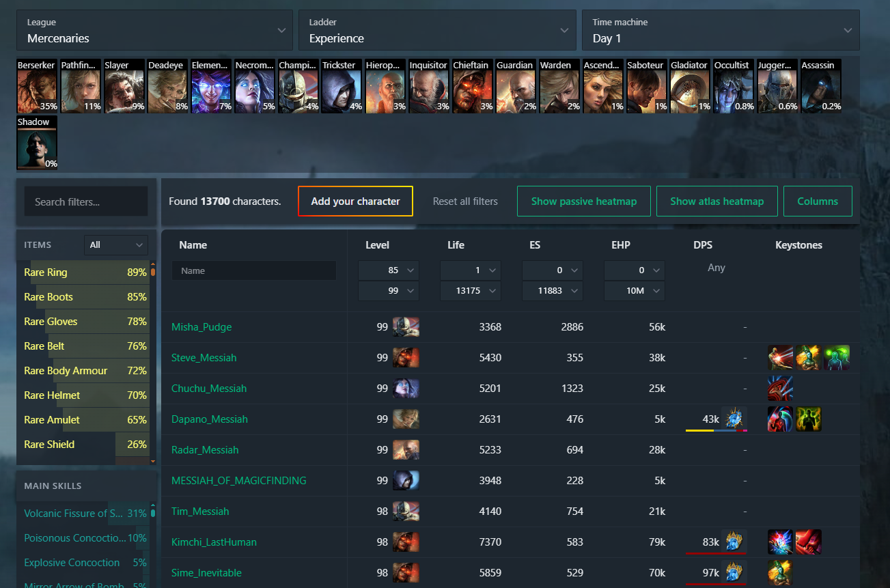Filter by the Warden portrait
This screenshot has width=890, height=588.
pyautogui.click(x=560, y=86)
